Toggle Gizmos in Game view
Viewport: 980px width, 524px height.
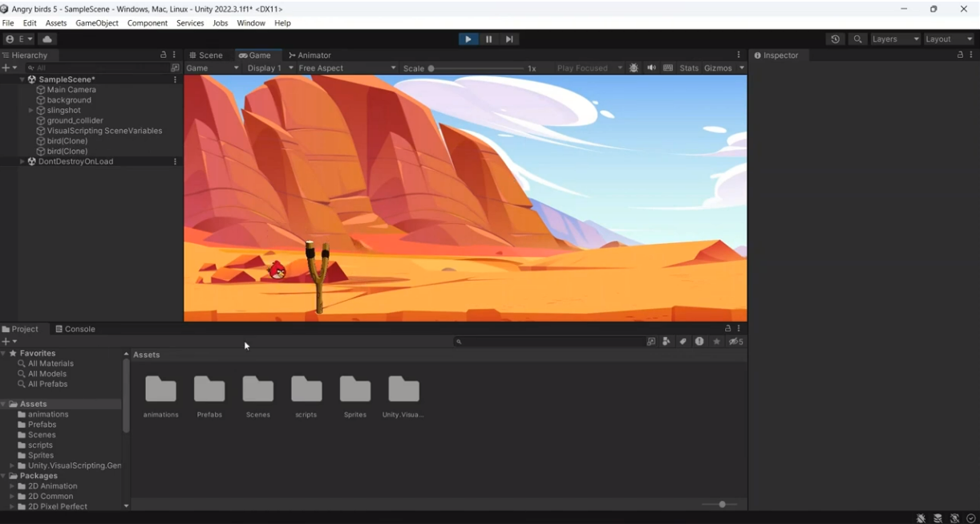718,68
